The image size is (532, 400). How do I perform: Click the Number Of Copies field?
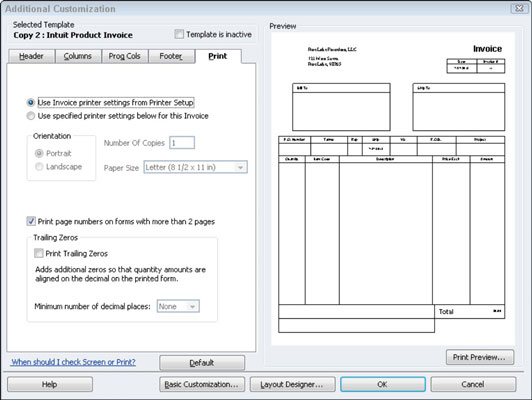(182, 143)
